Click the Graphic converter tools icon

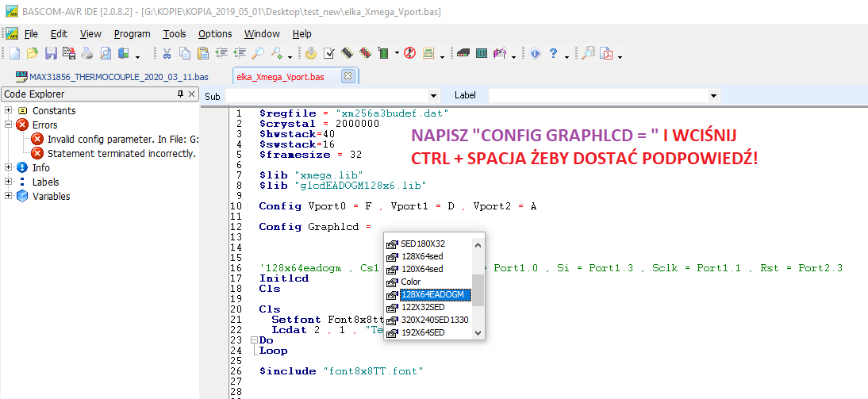tap(500, 53)
